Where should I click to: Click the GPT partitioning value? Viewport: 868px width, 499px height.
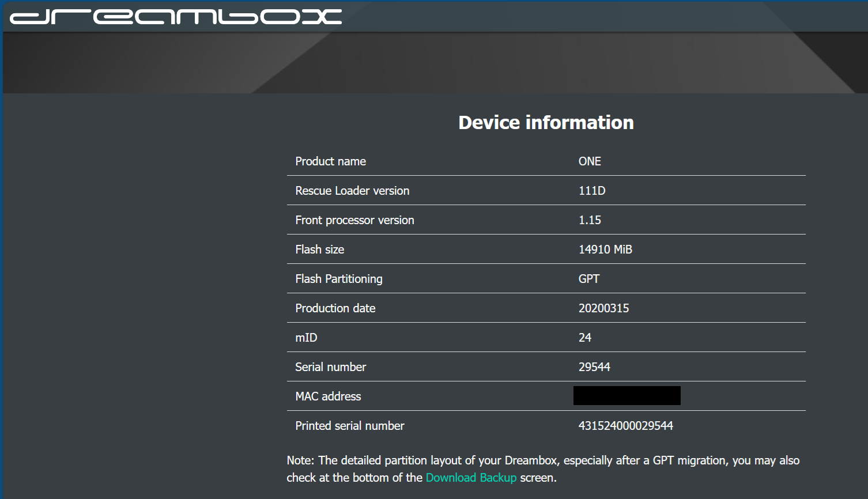pos(589,279)
